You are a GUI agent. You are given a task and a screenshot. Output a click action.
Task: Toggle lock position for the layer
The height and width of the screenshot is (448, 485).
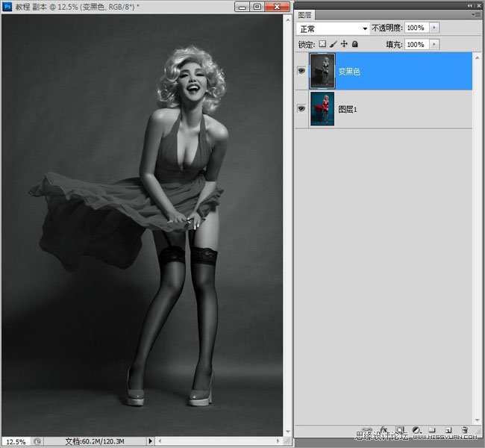click(344, 45)
